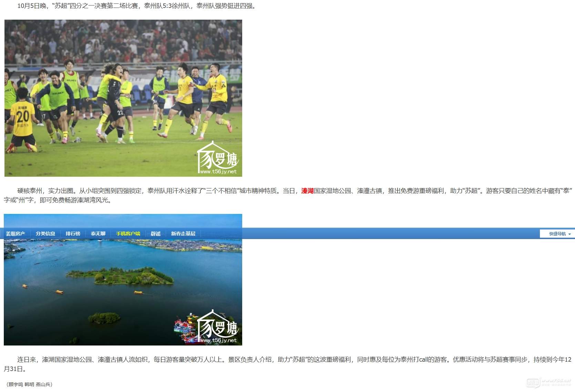Click the www.t56jy.net text on lake photo

(x=218, y=340)
